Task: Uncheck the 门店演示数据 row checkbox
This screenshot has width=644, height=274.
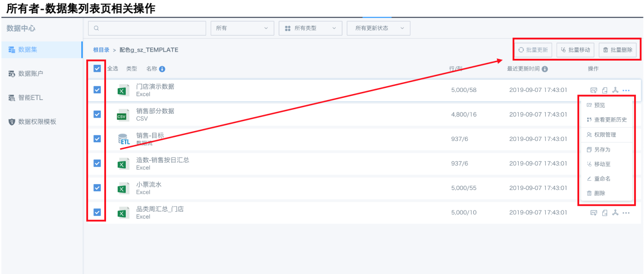Action: [97, 90]
